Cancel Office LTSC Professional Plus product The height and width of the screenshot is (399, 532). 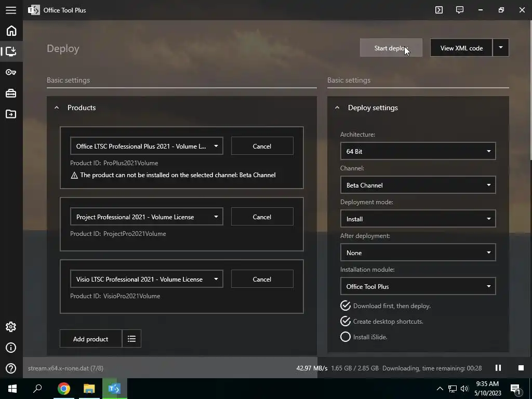pos(262,146)
